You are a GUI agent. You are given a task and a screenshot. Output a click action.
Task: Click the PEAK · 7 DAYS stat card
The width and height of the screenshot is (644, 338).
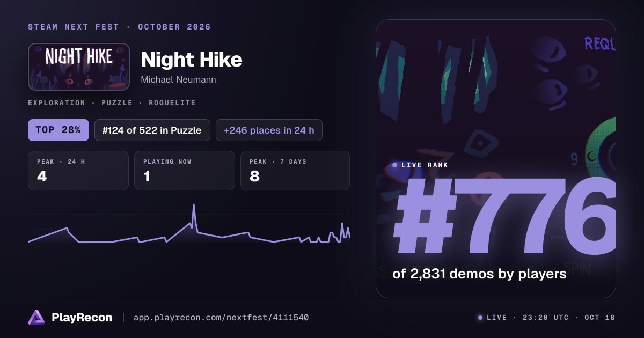point(295,171)
